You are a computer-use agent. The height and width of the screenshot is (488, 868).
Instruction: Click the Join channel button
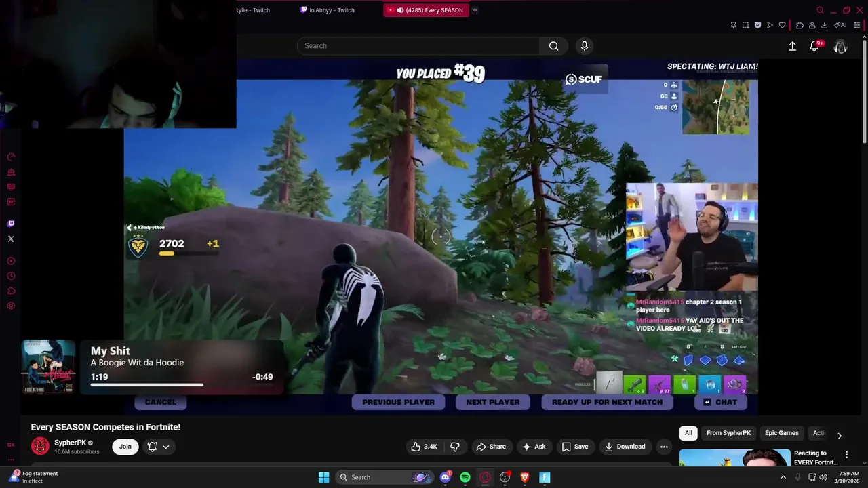pyautogui.click(x=125, y=447)
